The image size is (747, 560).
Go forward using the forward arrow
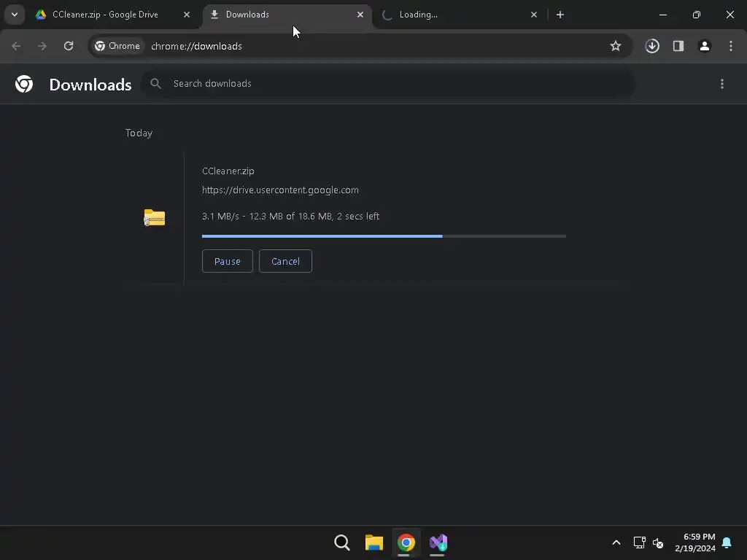click(x=42, y=46)
